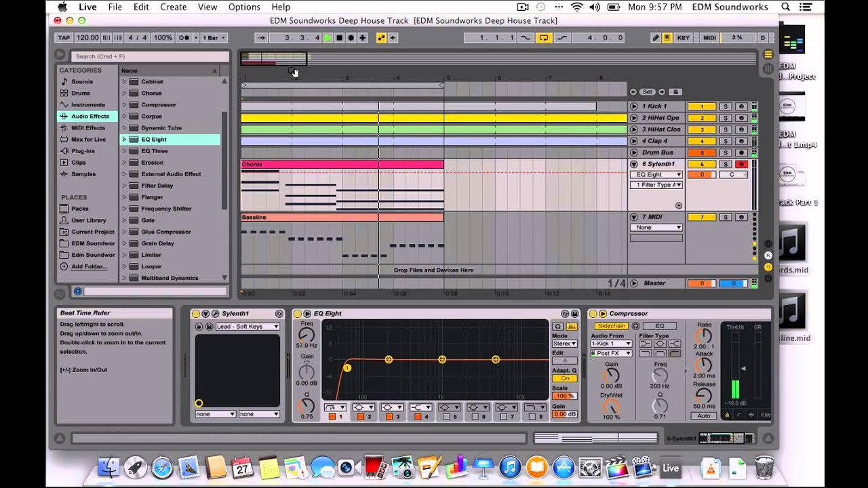Solo the 1 Kick 1 track

pos(725,106)
